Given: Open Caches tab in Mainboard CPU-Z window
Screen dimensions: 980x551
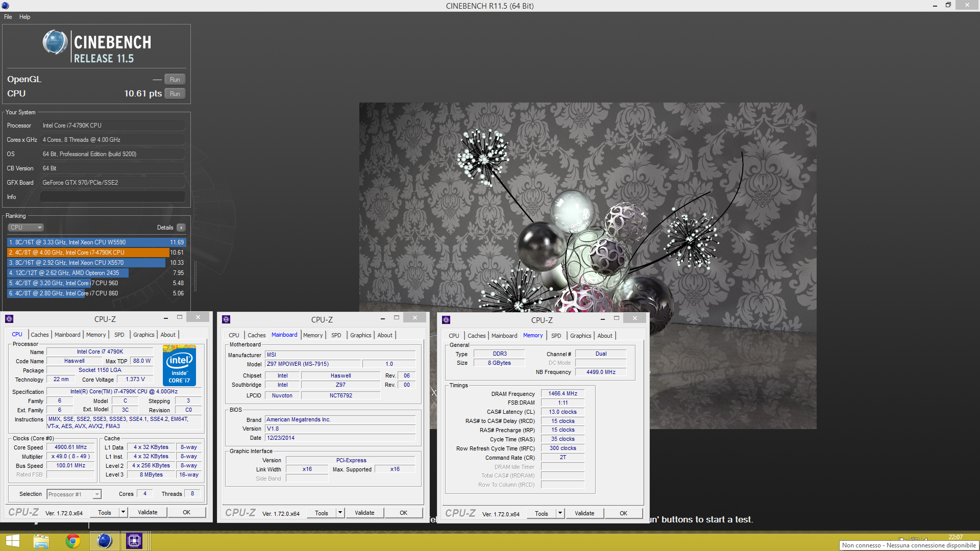Looking at the screenshot, I should 257,335.
